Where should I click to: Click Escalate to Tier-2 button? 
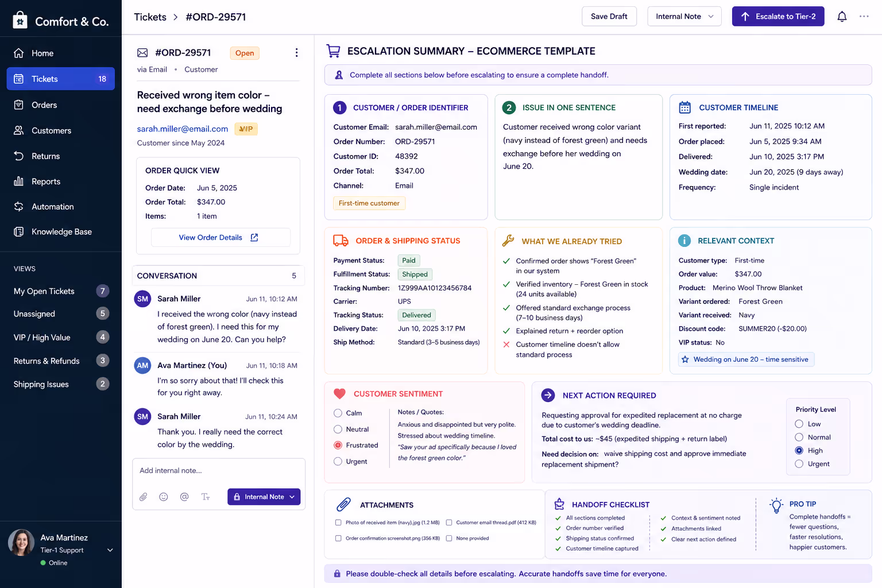pyautogui.click(x=778, y=17)
